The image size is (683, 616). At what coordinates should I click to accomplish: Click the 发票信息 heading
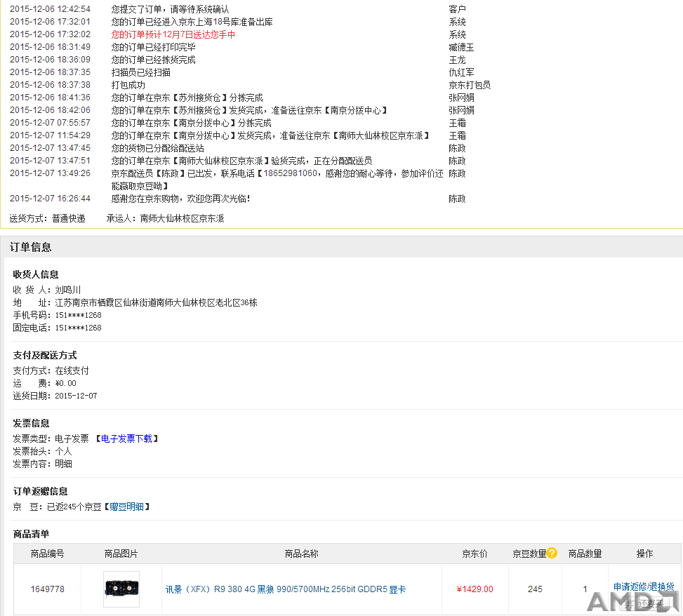tap(31, 423)
